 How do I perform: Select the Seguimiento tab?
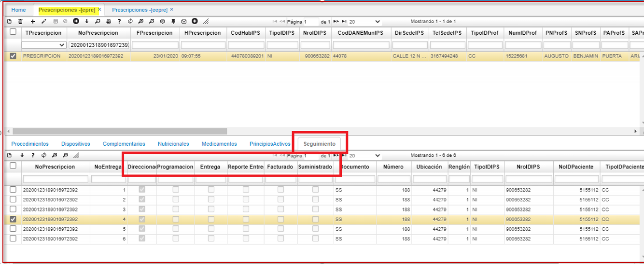[320, 144]
